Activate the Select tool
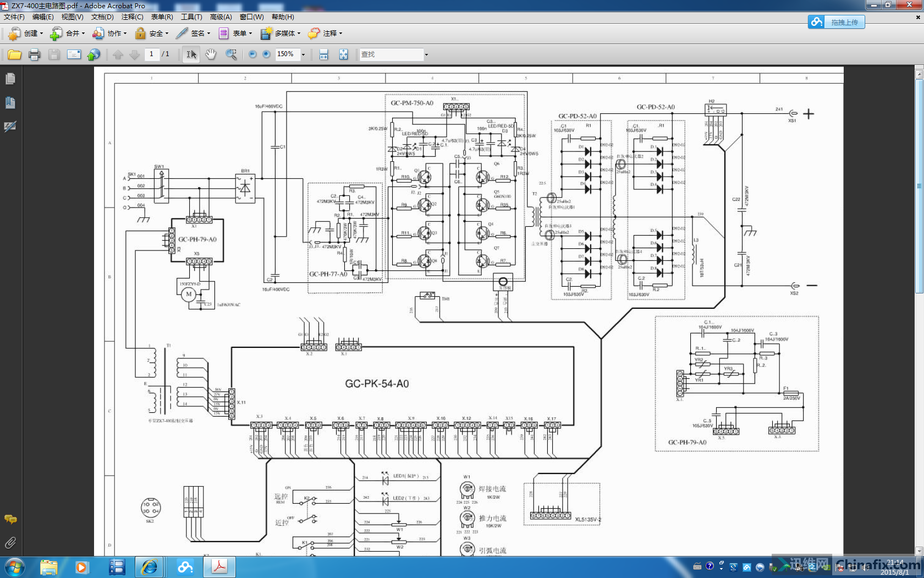 coord(191,54)
